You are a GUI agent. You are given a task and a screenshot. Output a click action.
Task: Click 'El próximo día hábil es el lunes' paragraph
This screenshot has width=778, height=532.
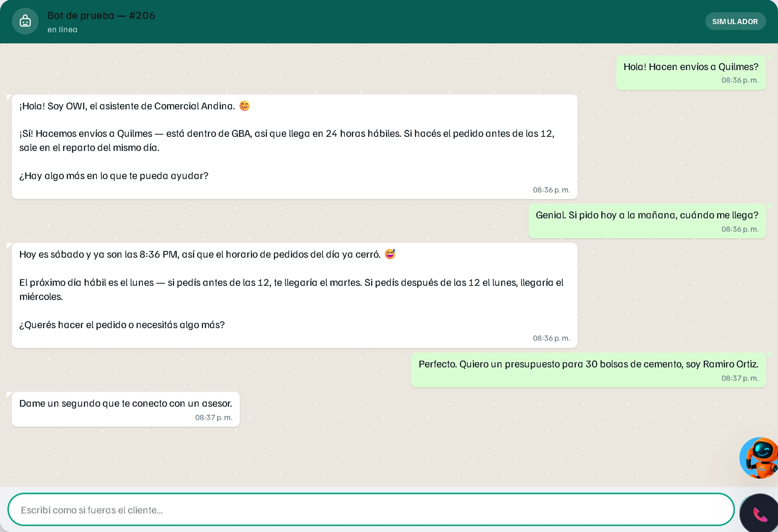[291, 289]
